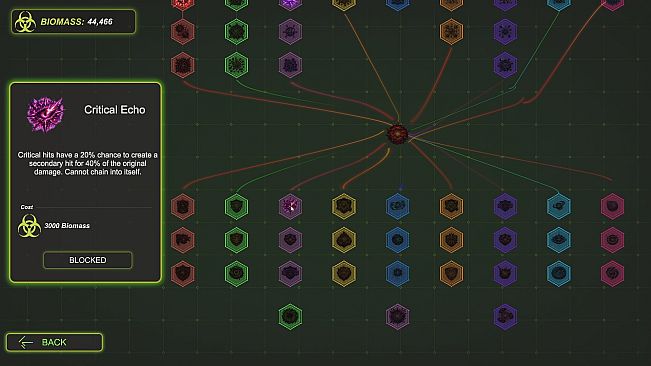Select the lowest node in the upper violet column
Image resolution: width=651 pixels, height=366 pixels.
[x=505, y=65]
